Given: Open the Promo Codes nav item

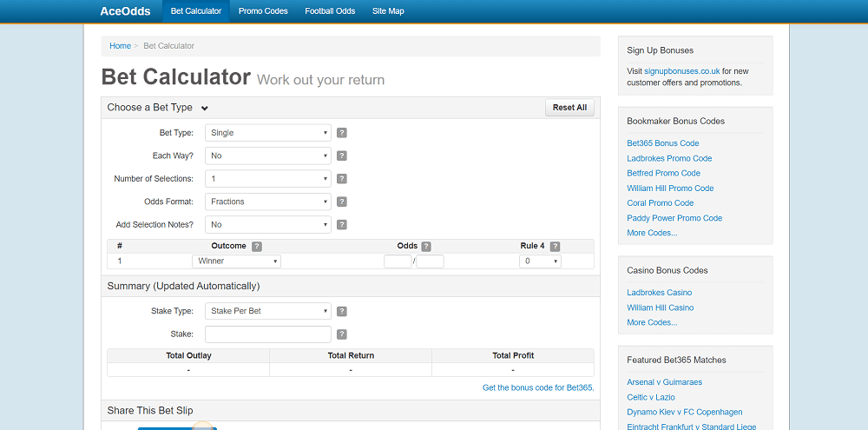Looking at the screenshot, I should (263, 11).
